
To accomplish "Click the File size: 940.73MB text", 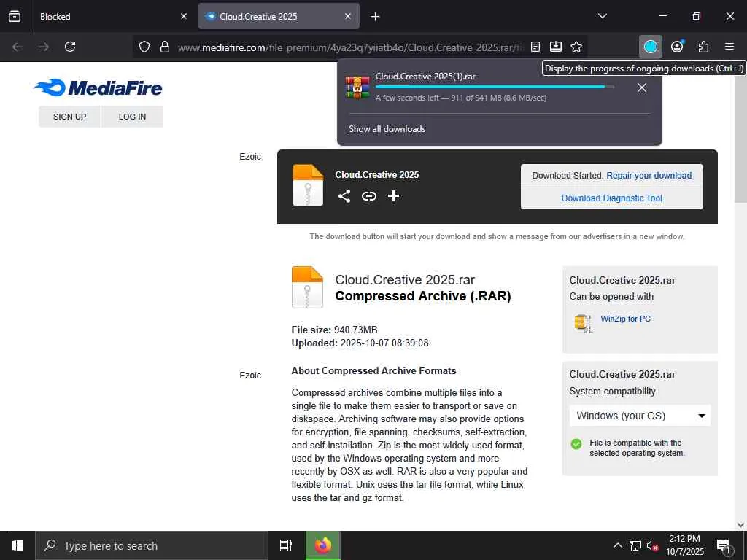I will point(334,330).
